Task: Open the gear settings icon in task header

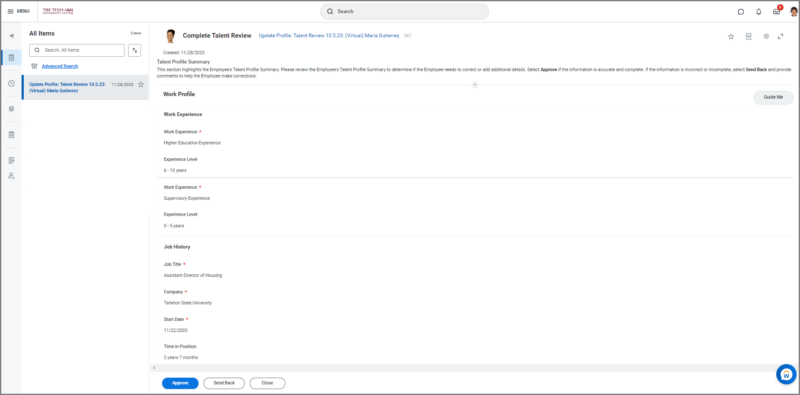Action: 766,36
